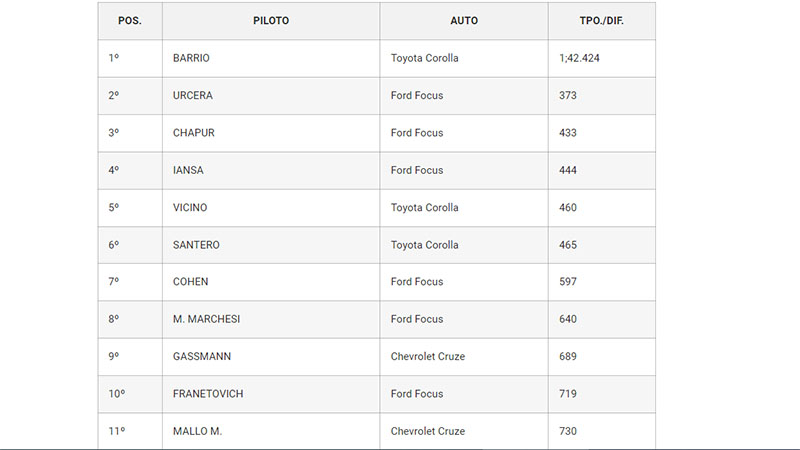Select the SANTERO pilot cell
The height and width of the screenshot is (450, 800).
196,245
